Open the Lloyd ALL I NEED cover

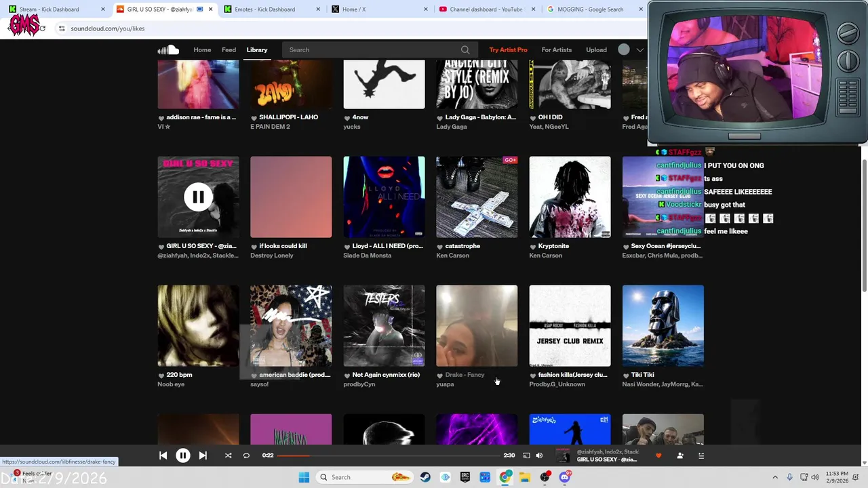384,197
